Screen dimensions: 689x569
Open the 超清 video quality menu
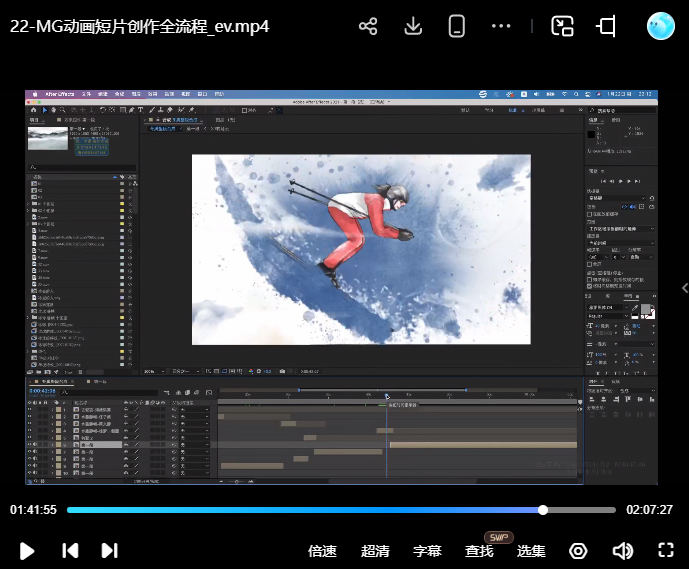tap(375, 551)
